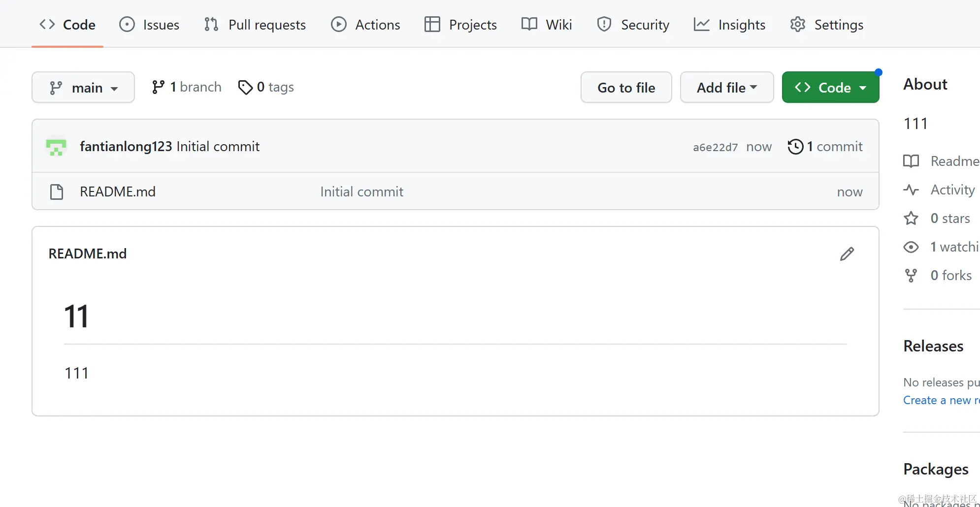Open the Pull requests tab
Image resolution: width=980 pixels, height=507 pixels.
click(x=255, y=25)
